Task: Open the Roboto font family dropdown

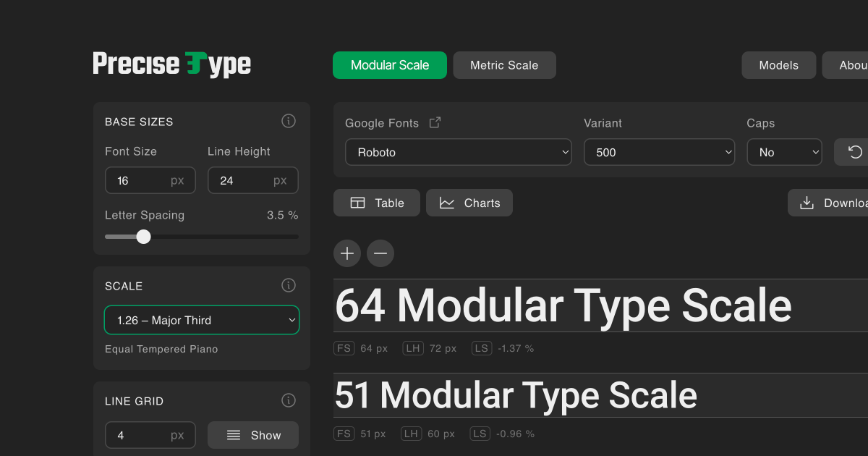Action: click(458, 152)
